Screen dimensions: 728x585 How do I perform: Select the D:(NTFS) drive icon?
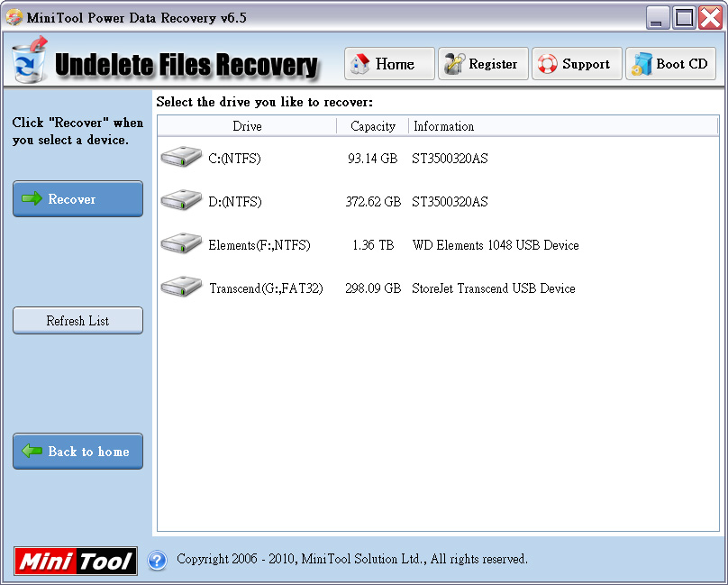pos(181,200)
